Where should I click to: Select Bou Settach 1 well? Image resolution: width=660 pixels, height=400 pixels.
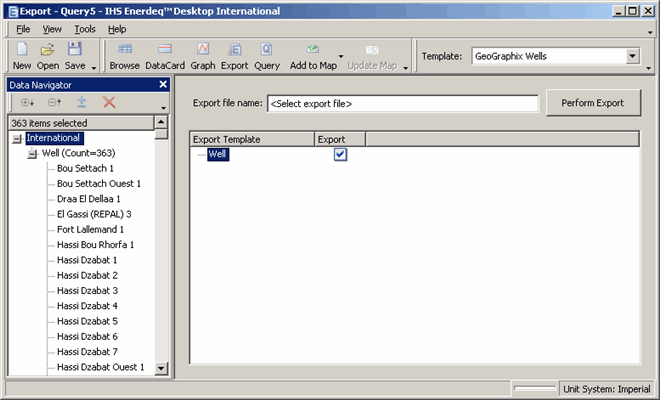pos(85,168)
